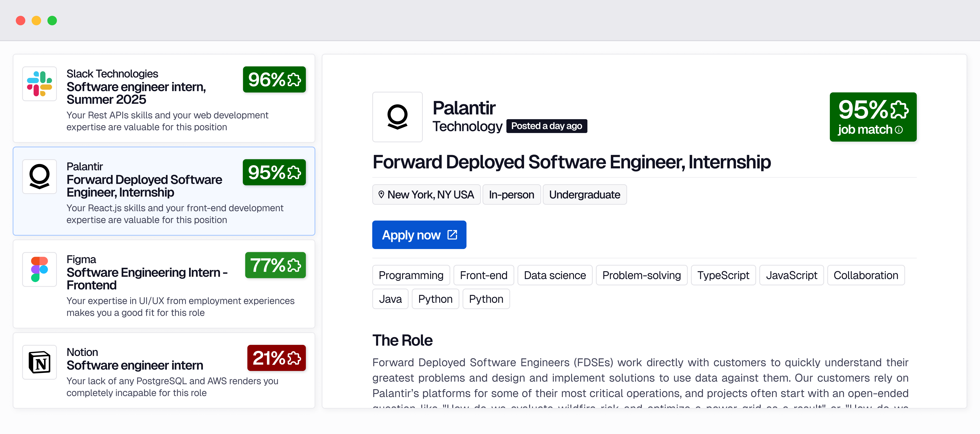Image resolution: width=980 pixels, height=434 pixels.
Task: Open the Notion Software engineer intern listing
Action: 164,371
